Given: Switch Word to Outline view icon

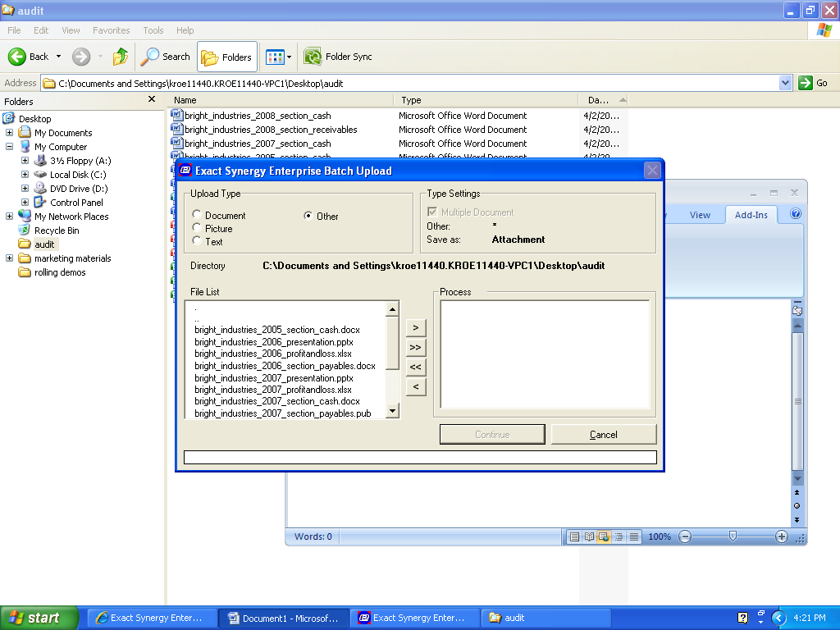Looking at the screenshot, I should 619,536.
